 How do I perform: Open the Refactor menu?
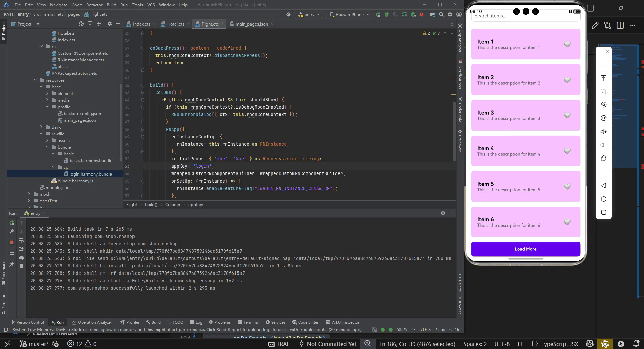(94, 5)
